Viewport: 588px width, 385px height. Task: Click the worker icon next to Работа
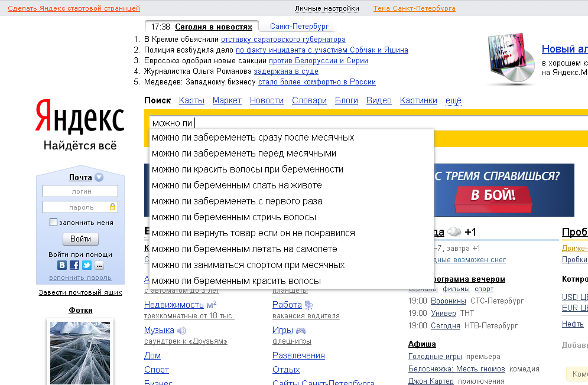coord(308,305)
